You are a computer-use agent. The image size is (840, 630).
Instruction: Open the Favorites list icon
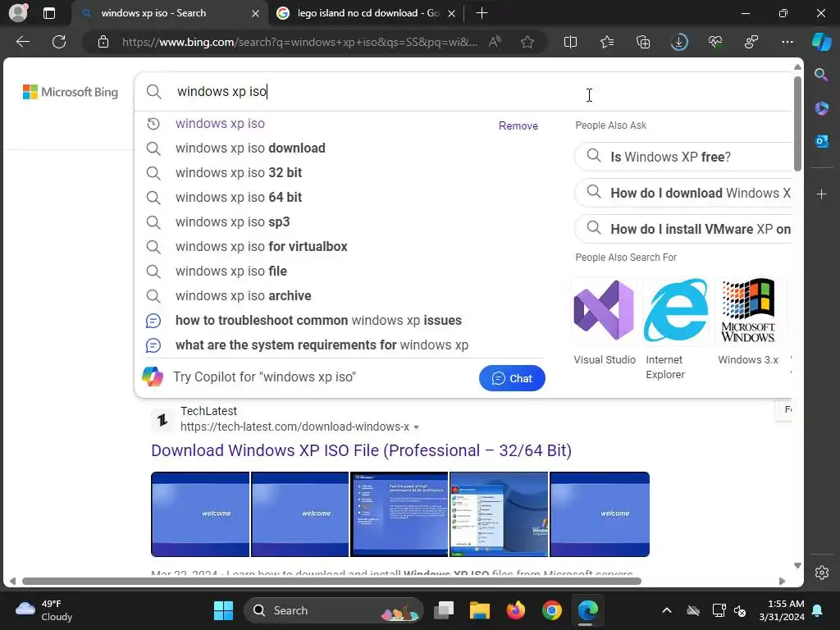pyautogui.click(x=607, y=42)
